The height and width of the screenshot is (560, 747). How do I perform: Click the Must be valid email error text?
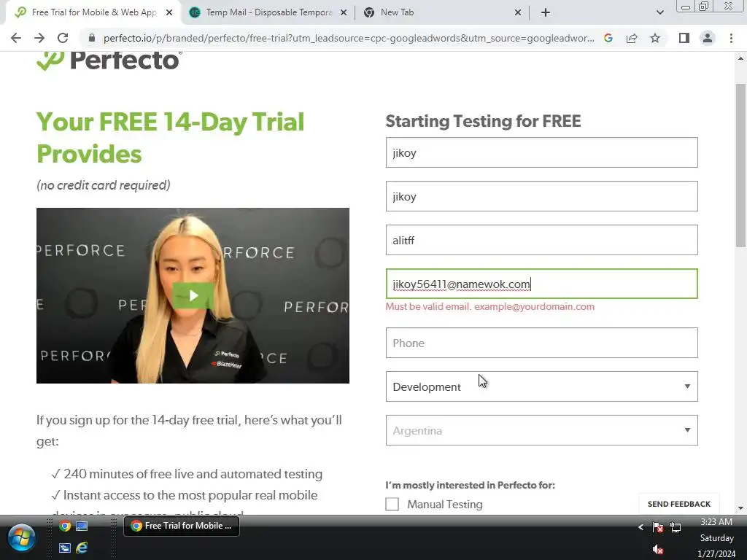[x=489, y=307]
